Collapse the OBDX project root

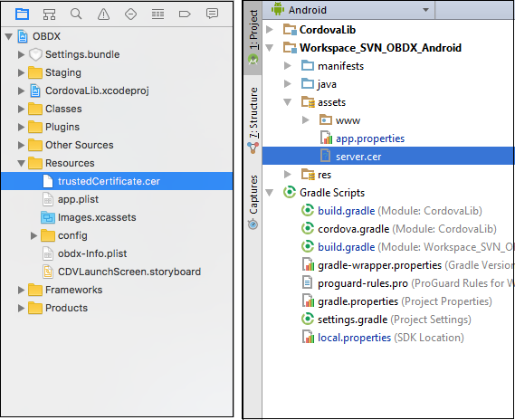[x=9, y=36]
